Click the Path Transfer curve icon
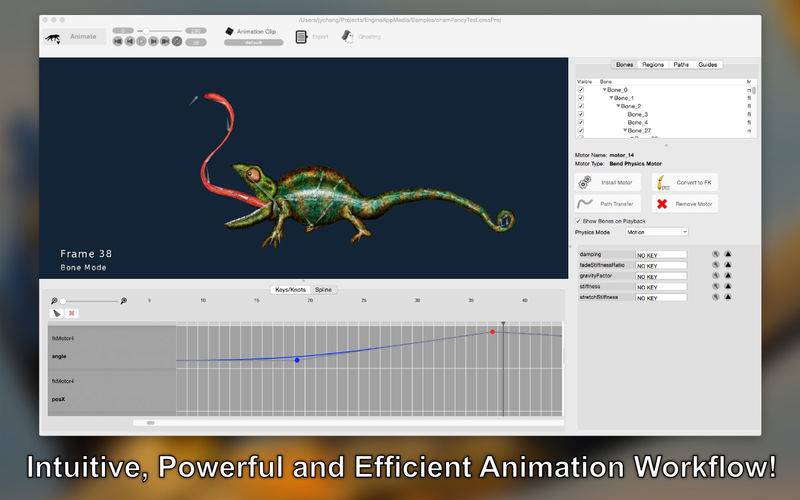The image size is (800, 500). point(584,204)
